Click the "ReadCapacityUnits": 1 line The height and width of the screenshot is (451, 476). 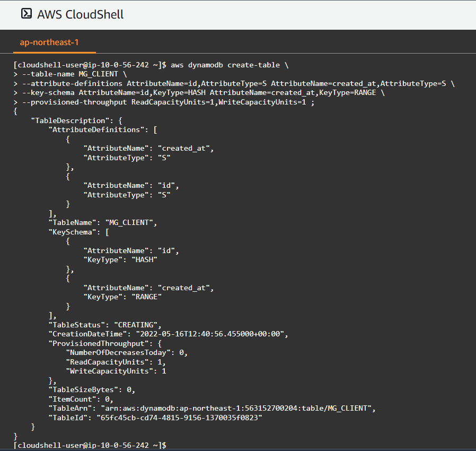point(116,362)
